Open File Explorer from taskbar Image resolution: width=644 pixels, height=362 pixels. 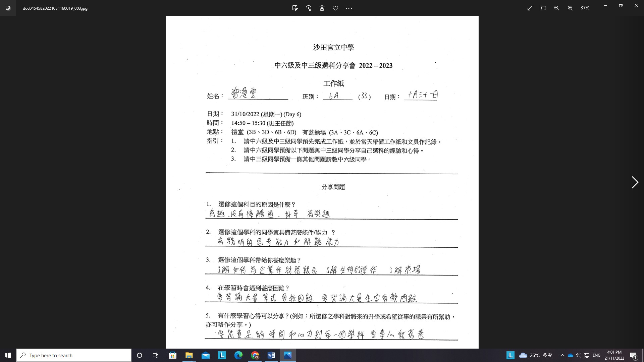pyautogui.click(x=189, y=355)
